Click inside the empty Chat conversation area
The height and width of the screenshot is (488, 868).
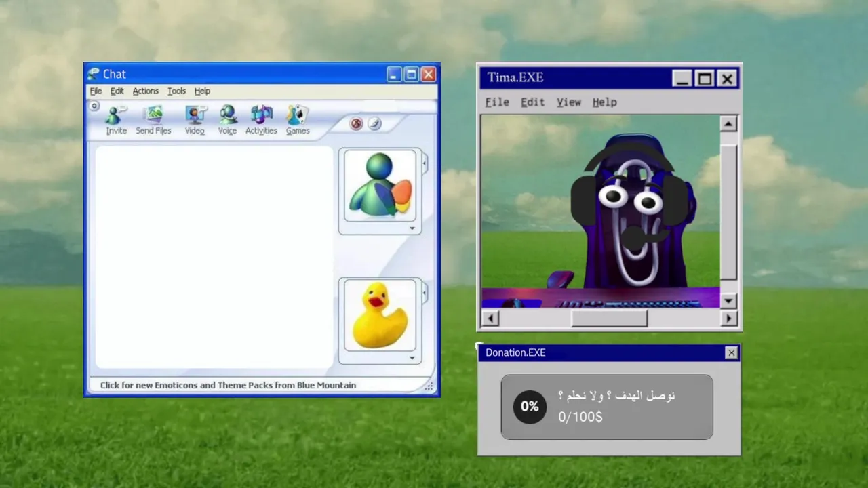pyautogui.click(x=214, y=258)
